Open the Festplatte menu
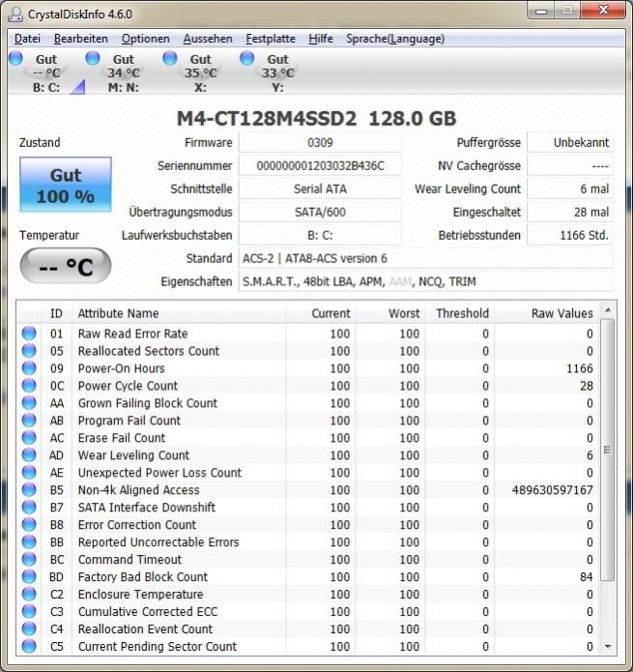The height and width of the screenshot is (672, 633). (x=271, y=39)
